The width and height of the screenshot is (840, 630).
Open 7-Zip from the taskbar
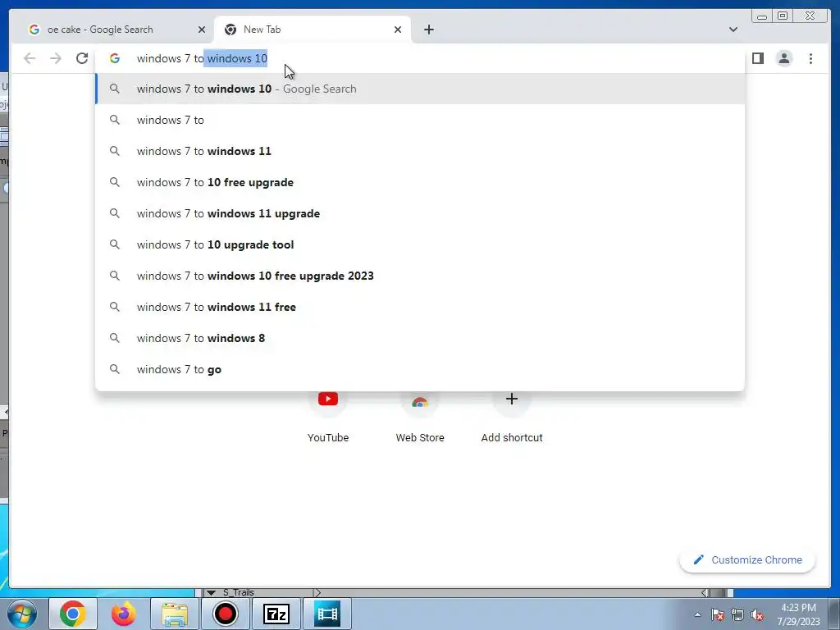[276, 614]
